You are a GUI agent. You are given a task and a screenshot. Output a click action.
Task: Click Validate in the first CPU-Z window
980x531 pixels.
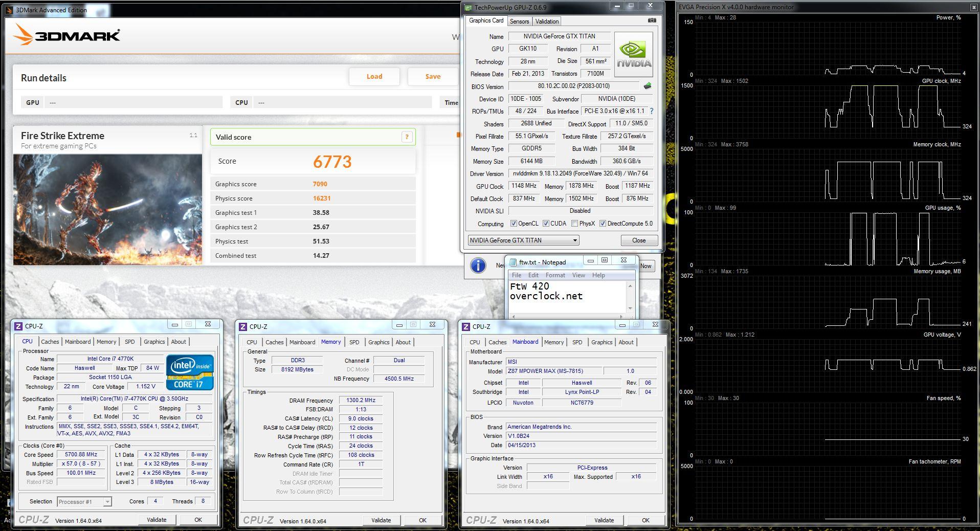[x=157, y=520]
